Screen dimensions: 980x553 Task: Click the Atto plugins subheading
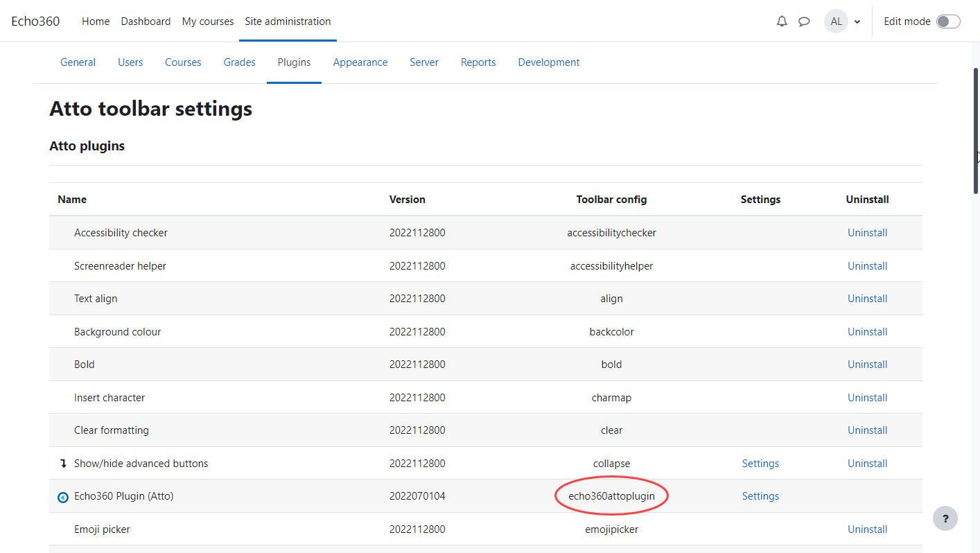click(87, 146)
